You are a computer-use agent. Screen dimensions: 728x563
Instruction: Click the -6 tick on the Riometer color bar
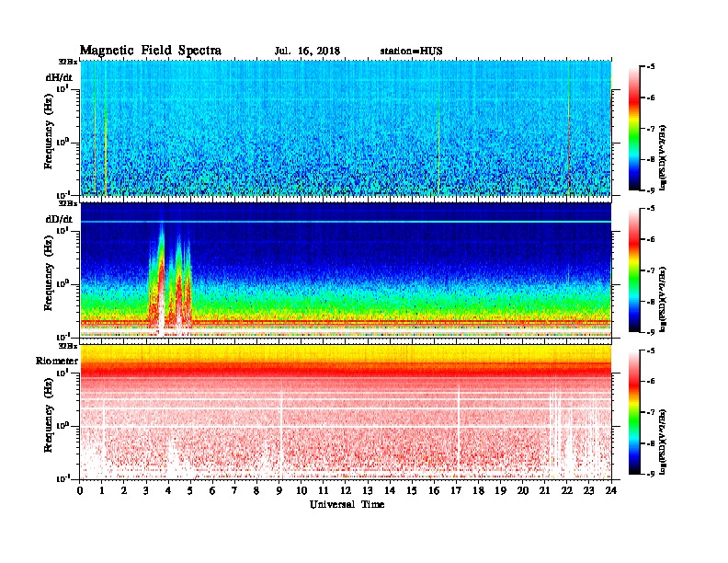click(x=651, y=382)
